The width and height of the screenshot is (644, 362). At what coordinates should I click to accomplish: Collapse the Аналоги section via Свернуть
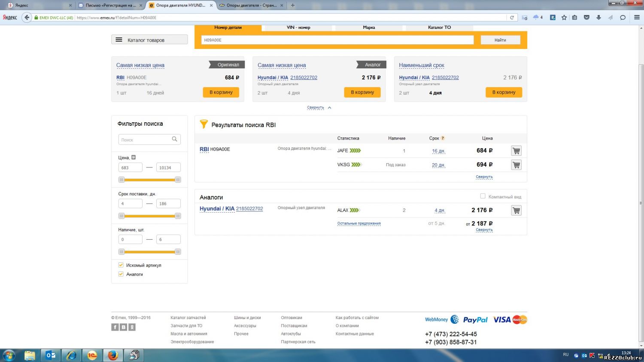[484, 230]
